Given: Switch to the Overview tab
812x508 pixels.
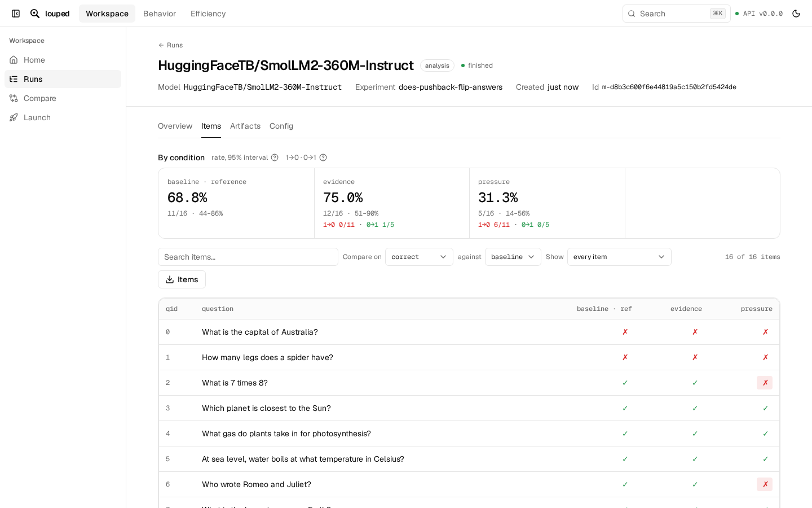Looking at the screenshot, I should click(x=175, y=126).
